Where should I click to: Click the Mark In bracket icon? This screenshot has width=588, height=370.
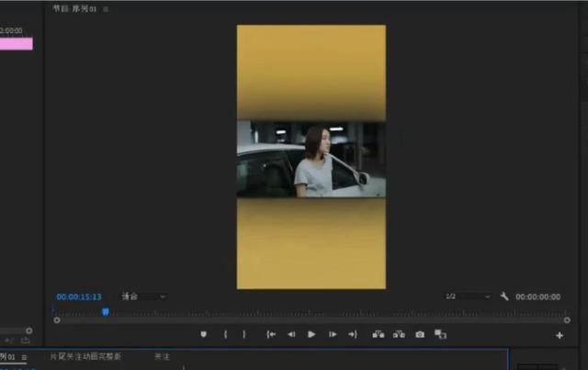[225, 335]
